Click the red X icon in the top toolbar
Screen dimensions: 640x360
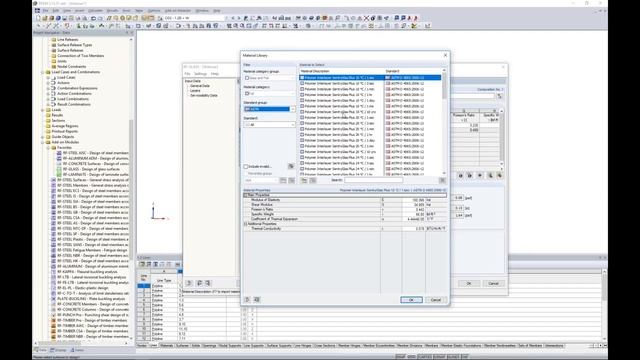[x=366, y=18]
